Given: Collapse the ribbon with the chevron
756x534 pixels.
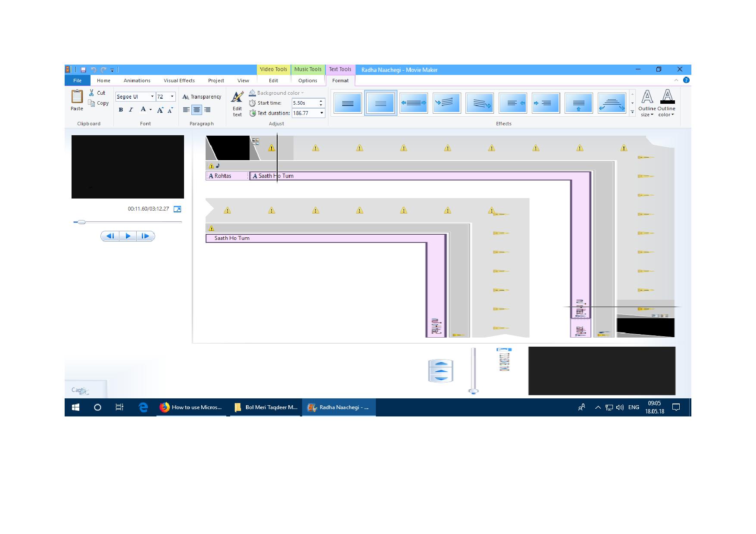Looking at the screenshot, I should point(676,80).
